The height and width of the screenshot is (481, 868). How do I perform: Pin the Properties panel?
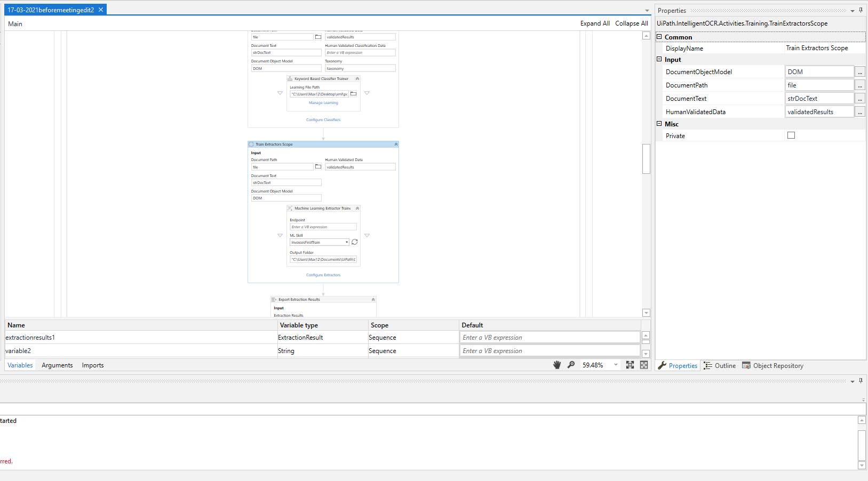(x=861, y=10)
